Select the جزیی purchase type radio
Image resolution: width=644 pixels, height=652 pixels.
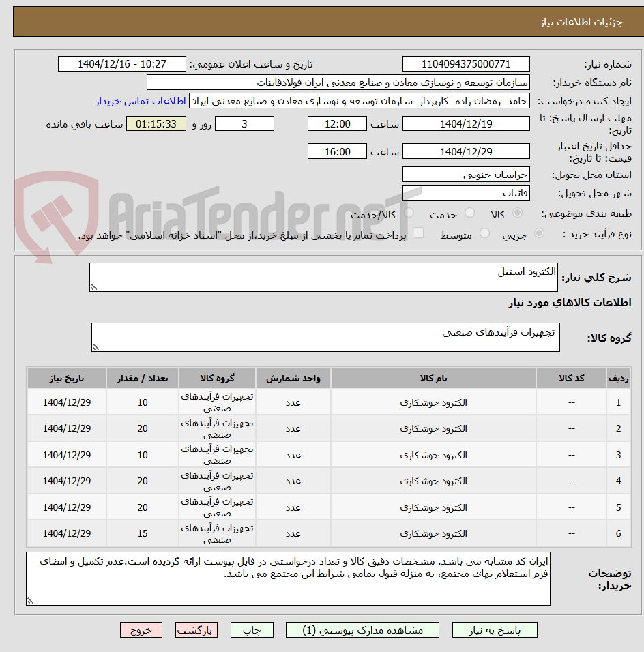539,233
